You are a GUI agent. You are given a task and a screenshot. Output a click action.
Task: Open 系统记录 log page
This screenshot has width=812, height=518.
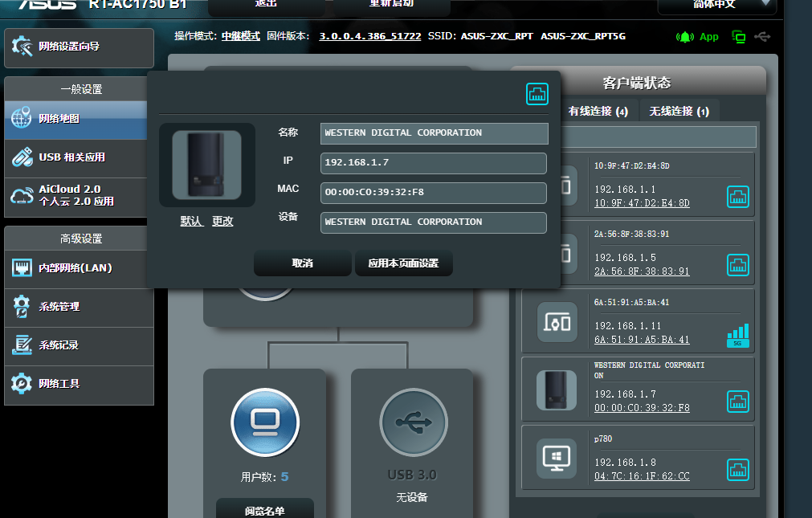79,345
